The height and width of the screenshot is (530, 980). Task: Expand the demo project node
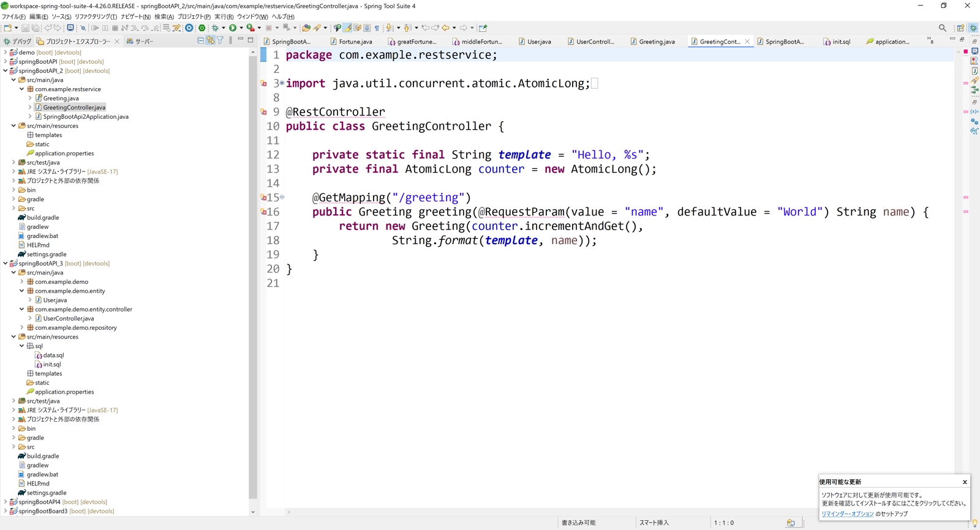coord(6,53)
